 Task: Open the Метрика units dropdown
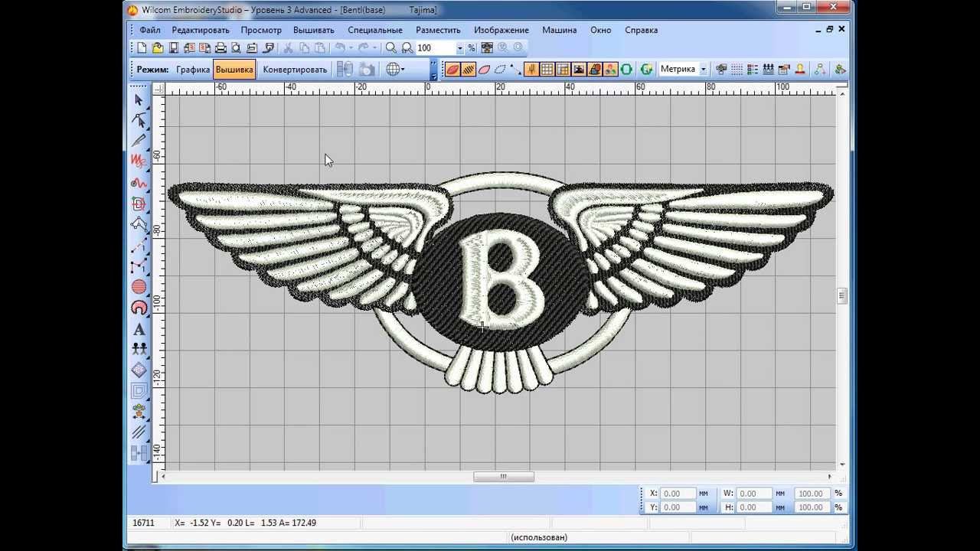pos(703,69)
